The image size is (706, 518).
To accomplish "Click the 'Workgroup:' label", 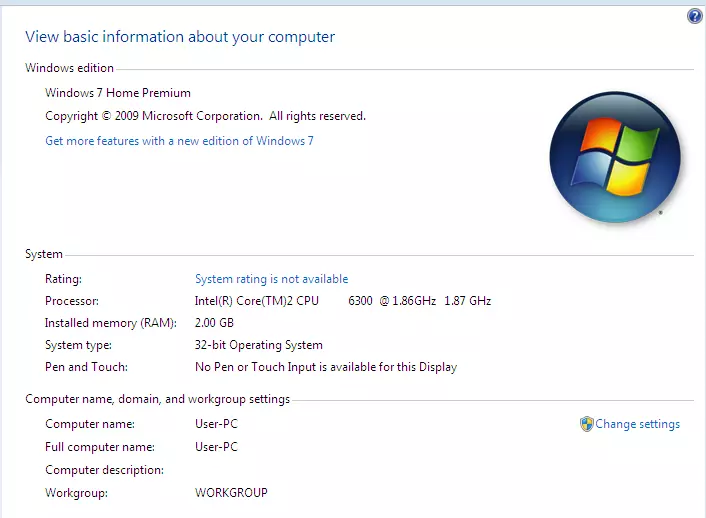I will [77, 493].
